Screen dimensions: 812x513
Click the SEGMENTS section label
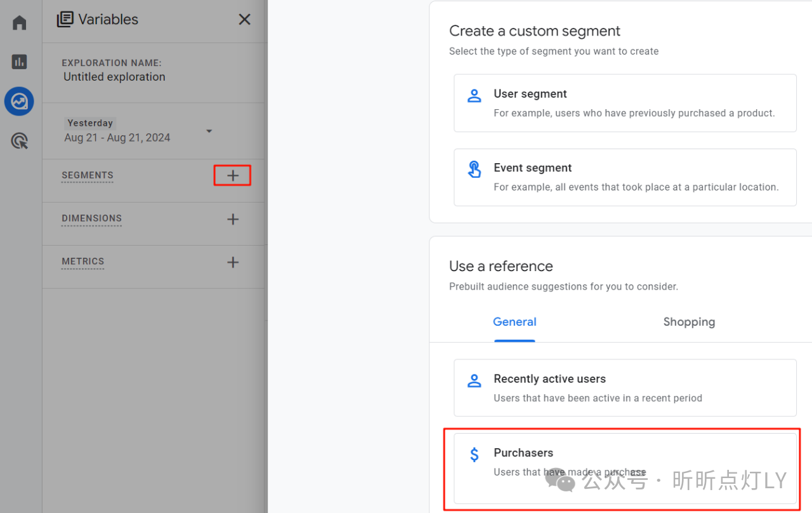(x=88, y=175)
